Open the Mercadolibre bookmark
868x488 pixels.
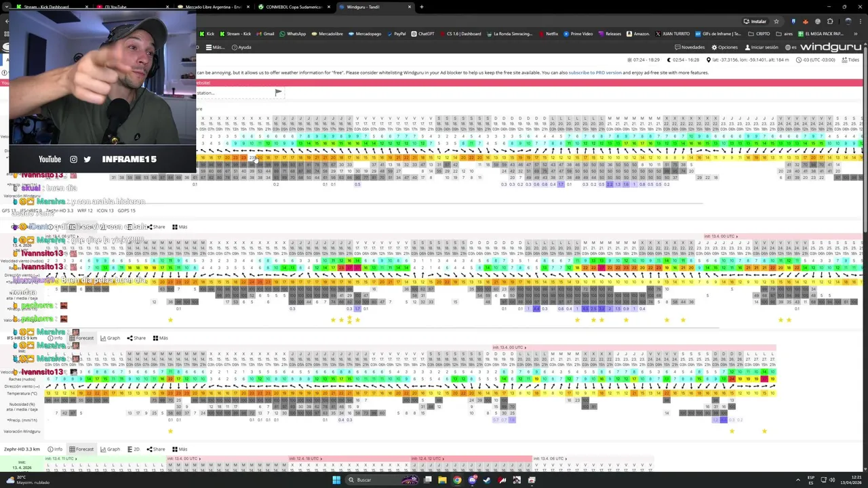(328, 33)
